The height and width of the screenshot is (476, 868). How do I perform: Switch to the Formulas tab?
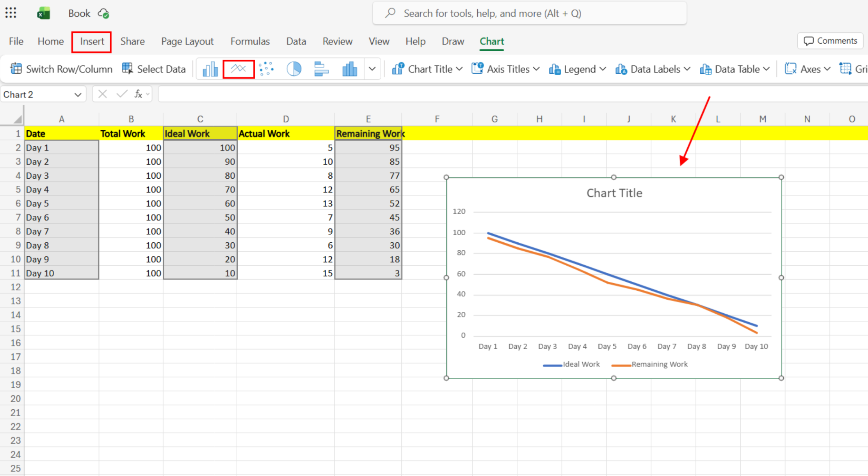pos(250,41)
